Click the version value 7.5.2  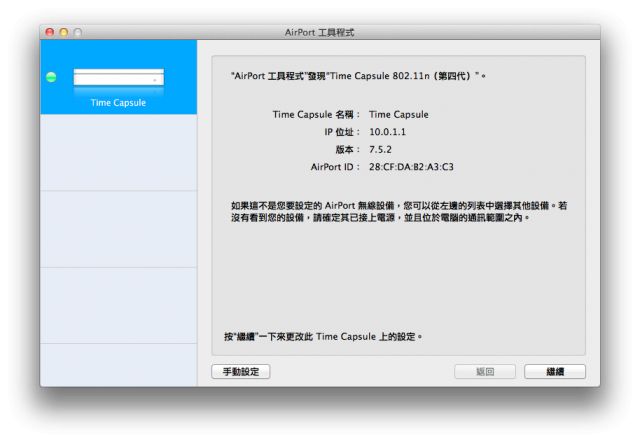coord(380,149)
